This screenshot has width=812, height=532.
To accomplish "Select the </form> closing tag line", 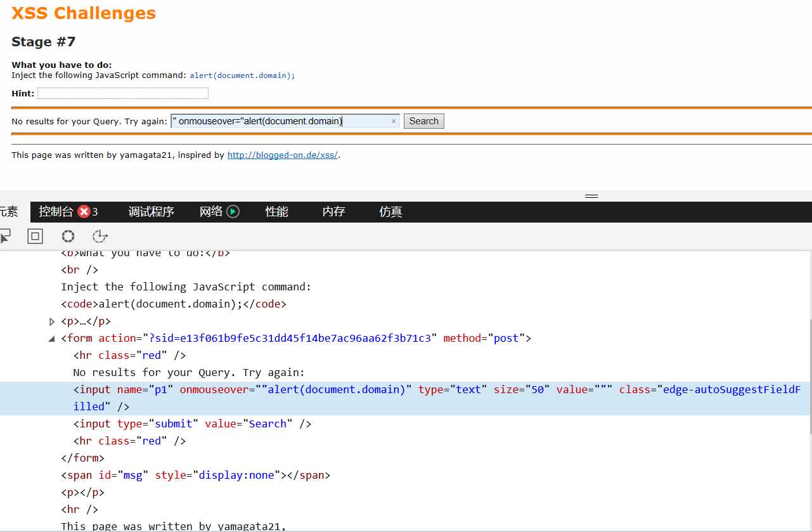I will click(x=82, y=458).
